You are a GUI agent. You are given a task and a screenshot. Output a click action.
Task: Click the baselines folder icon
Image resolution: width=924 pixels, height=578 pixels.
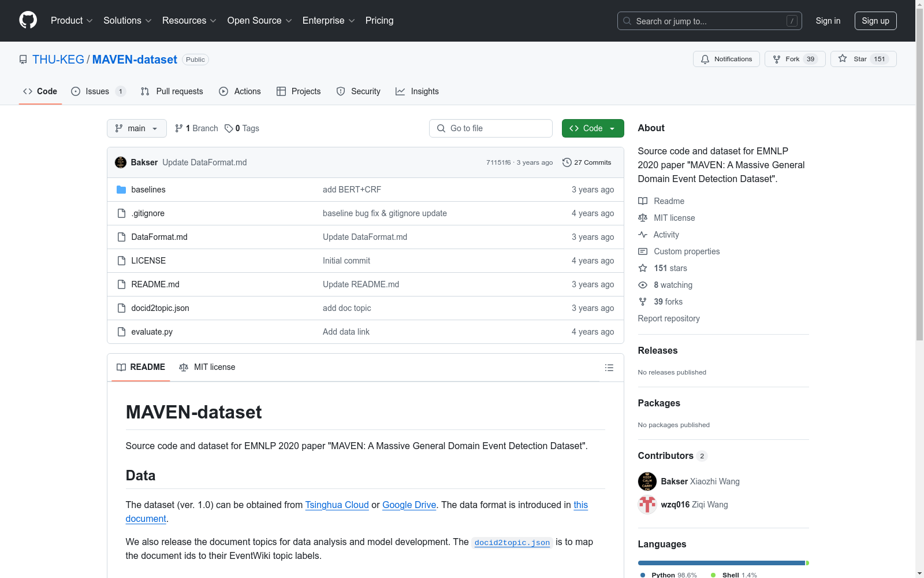pyautogui.click(x=121, y=190)
